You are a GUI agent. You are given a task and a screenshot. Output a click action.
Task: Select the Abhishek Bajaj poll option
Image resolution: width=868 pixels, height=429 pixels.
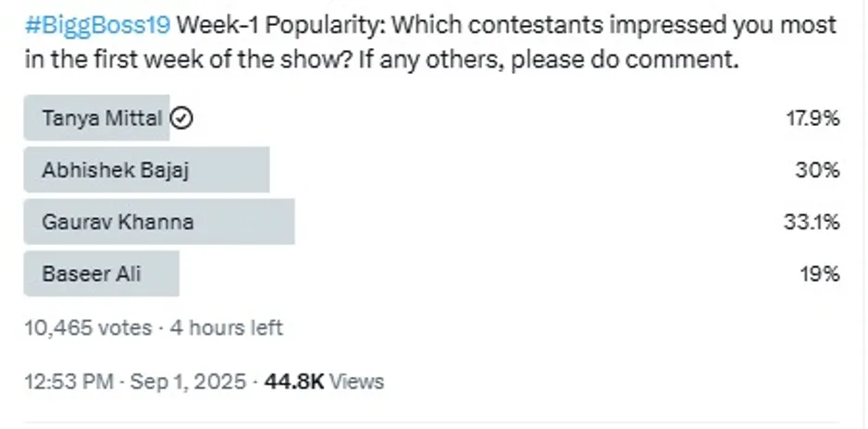(116, 170)
